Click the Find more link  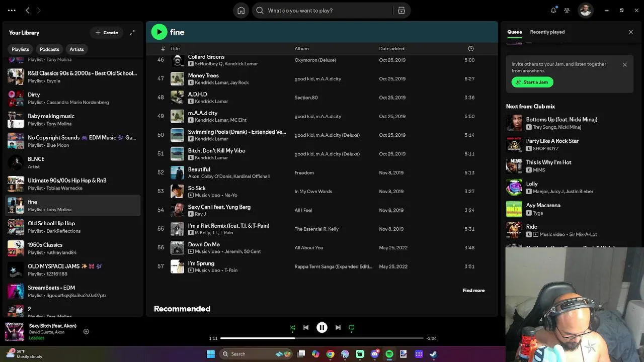click(x=473, y=290)
